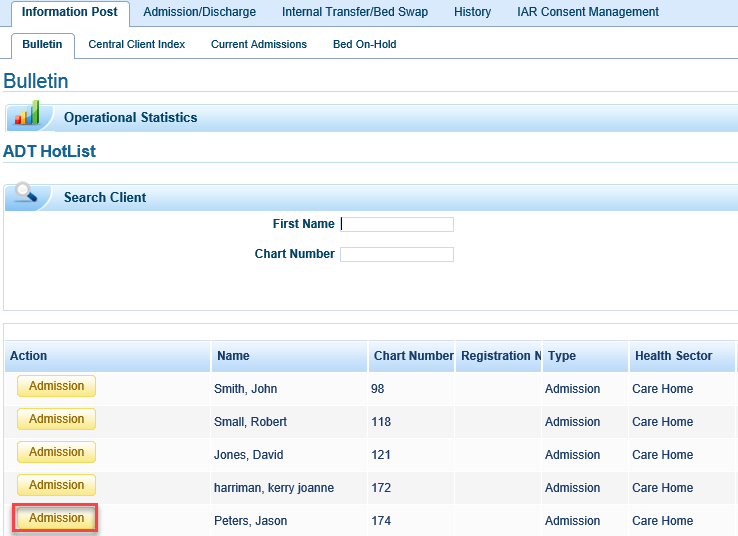Collapse the Search Client panel header

105,198
